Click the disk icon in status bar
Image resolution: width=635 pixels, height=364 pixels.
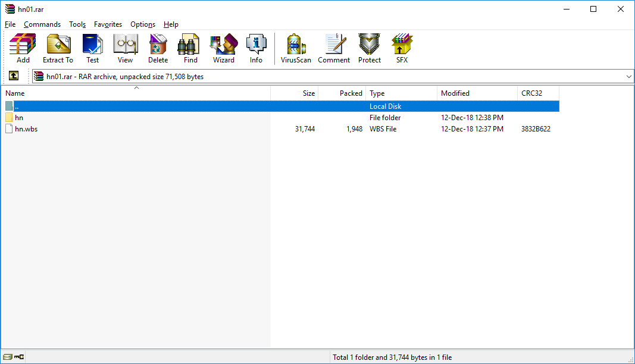tap(8, 357)
